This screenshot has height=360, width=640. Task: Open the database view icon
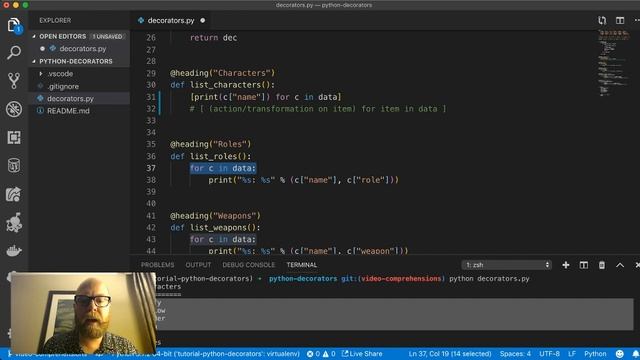tap(14, 166)
